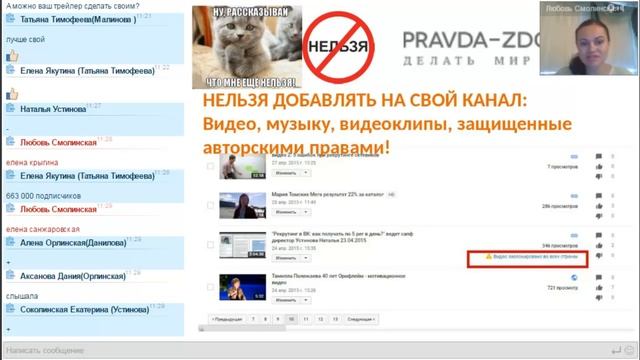Image resolution: width=640 pixels, height=360 pixels.
Task: Click Изменить button for Рекрутинг в ВК video
Action: 286,258
